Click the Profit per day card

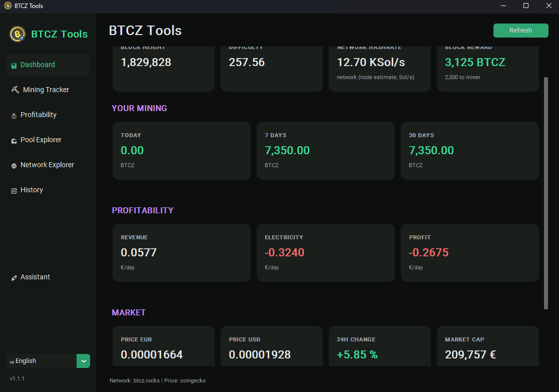pyautogui.click(x=469, y=252)
